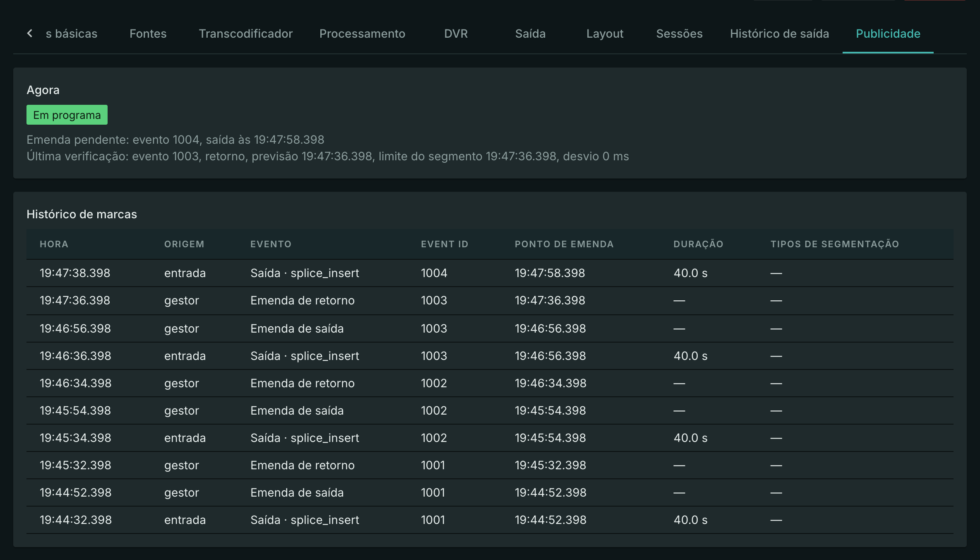Select the row with time 19:47:38.398
980x560 pixels.
tap(490, 273)
